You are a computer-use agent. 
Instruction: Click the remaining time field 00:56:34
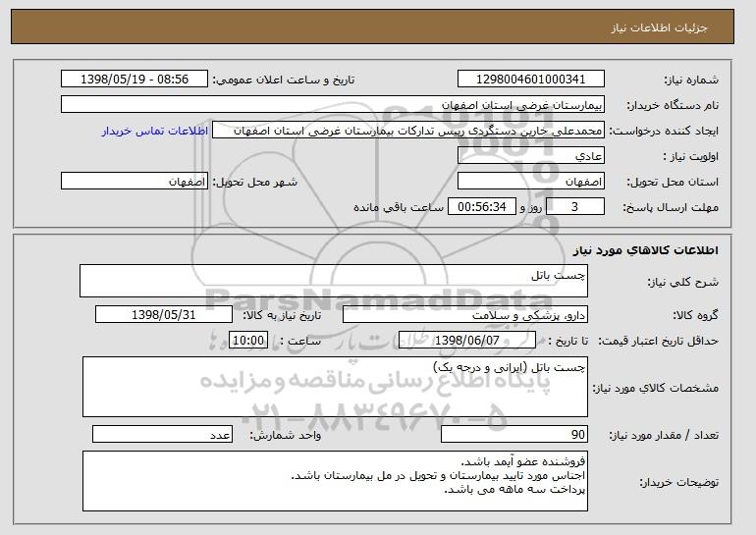[x=482, y=207]
